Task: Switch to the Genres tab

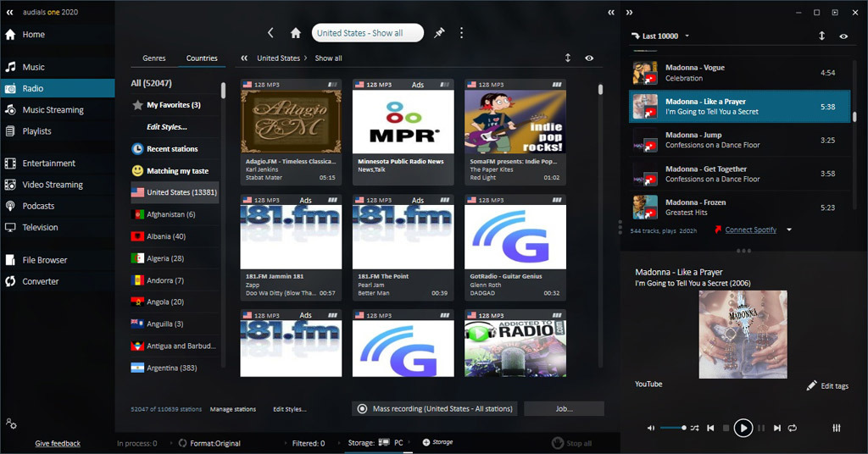Action: coord(154,58)
